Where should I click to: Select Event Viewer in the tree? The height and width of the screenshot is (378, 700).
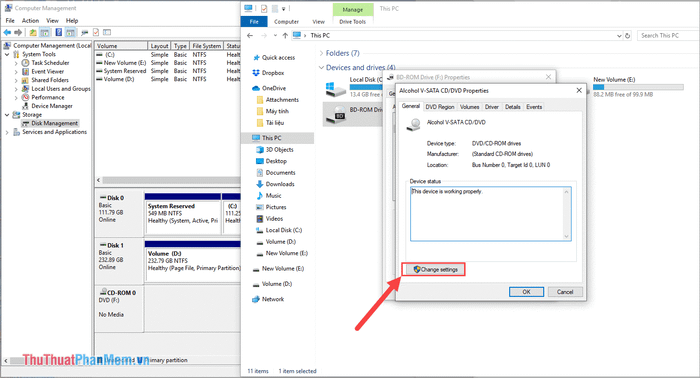(47, 71)
